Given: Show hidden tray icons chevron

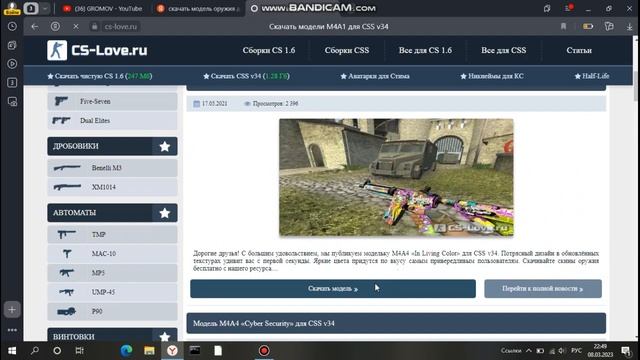Looking at the screenshot, I should 529,351.
